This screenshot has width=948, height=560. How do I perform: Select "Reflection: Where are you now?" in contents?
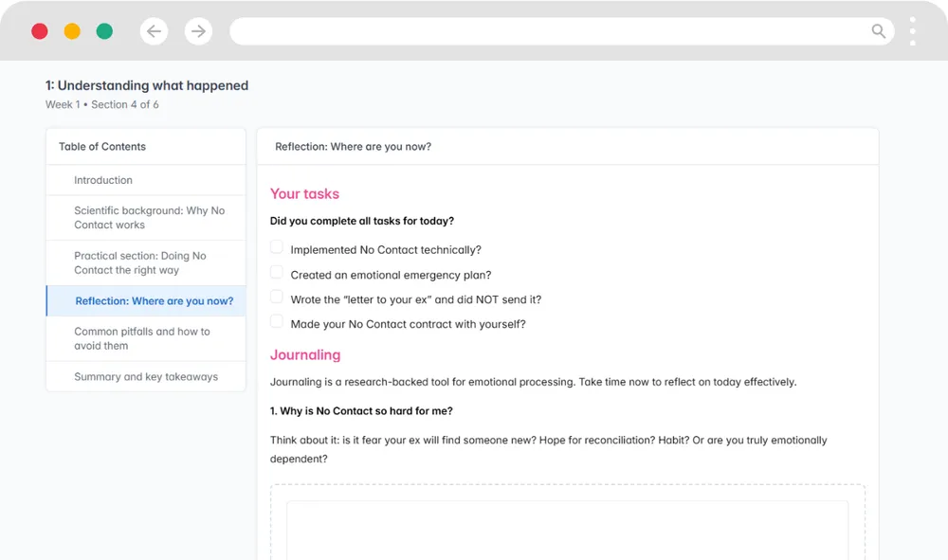154,301
